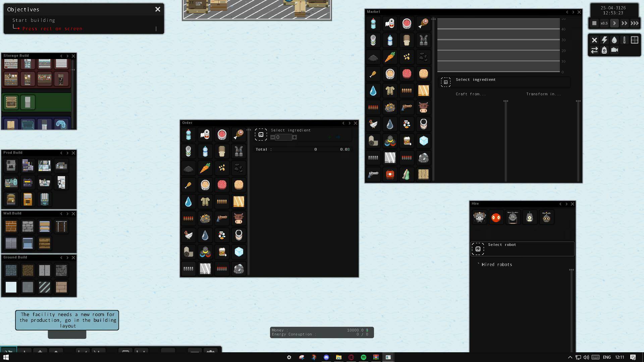Pick the ice cube in the Market panel

(423, 141)
